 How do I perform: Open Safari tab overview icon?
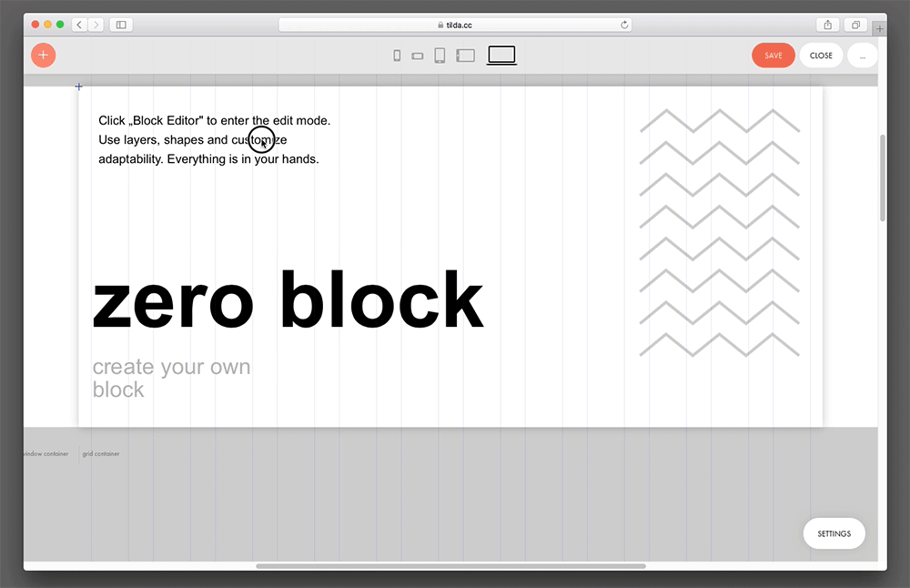coord(855,25)
